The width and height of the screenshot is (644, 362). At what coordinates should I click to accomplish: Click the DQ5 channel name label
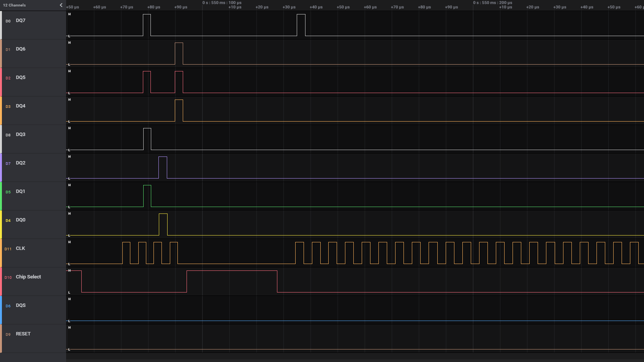coord(20,77)
